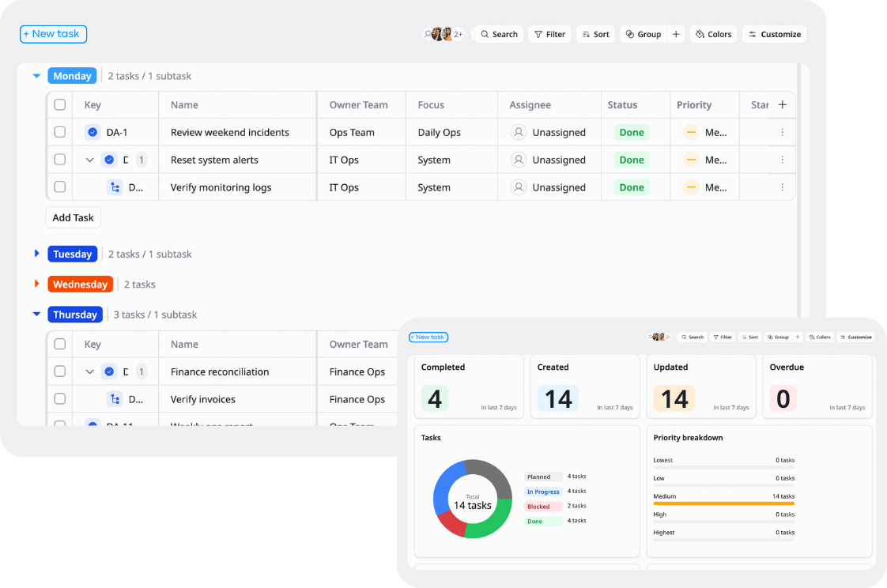This screenshot has width=887, height=588.
Task: Open Search in the main toolbar
Action: [x=499, y=34]
